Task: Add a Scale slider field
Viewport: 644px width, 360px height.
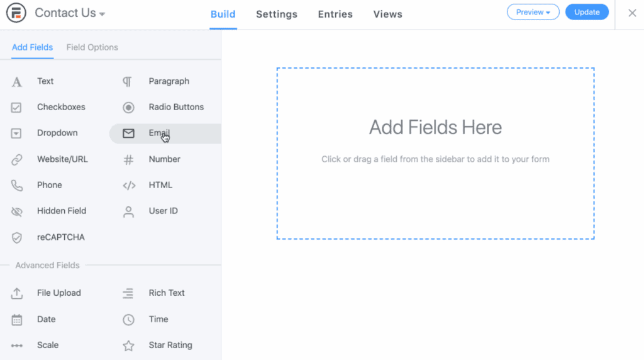Action: point(47,346)
